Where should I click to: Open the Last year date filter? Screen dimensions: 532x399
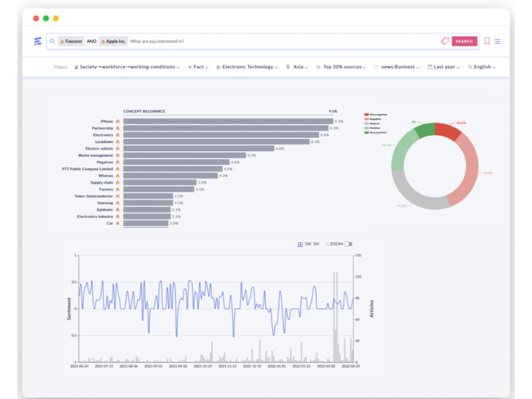tap(444, 67)
